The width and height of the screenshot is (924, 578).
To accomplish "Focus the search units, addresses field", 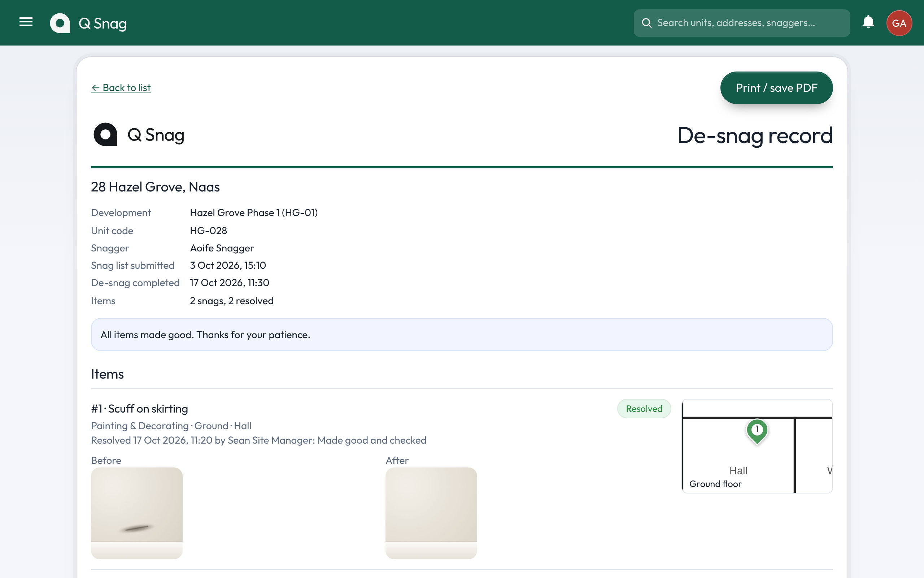I will 741,23.
